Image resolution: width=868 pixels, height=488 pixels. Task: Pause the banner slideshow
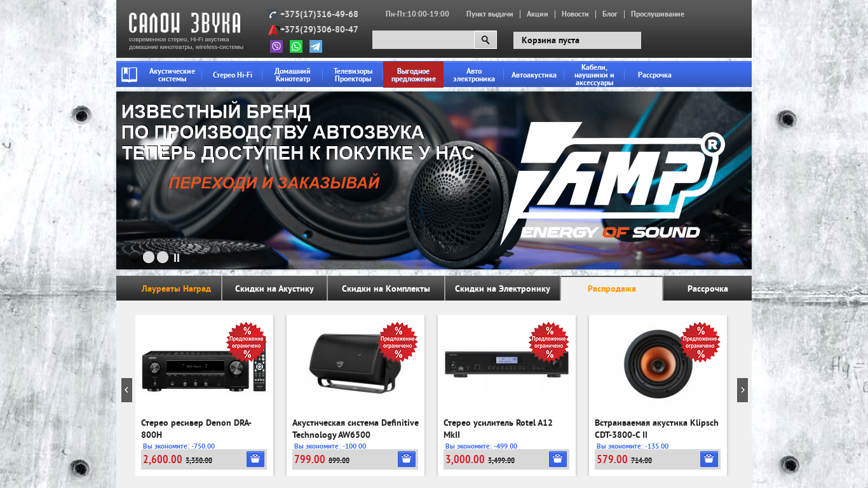(x=177, y=257)
